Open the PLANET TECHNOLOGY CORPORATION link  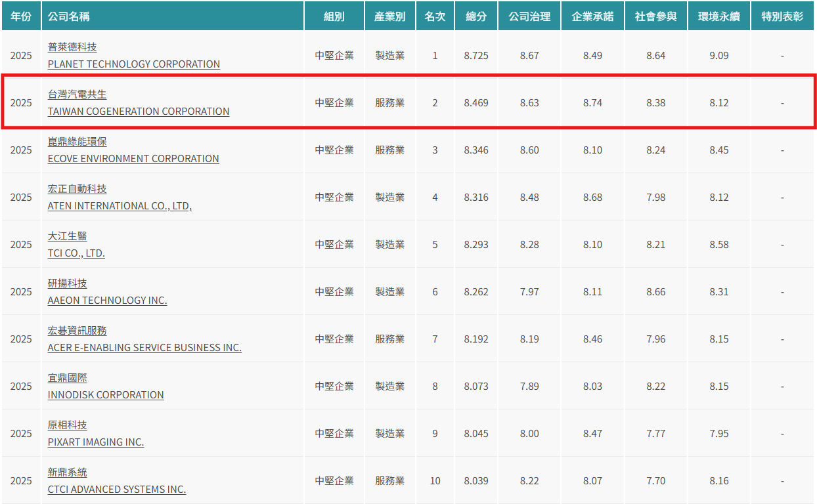point(133,64)
